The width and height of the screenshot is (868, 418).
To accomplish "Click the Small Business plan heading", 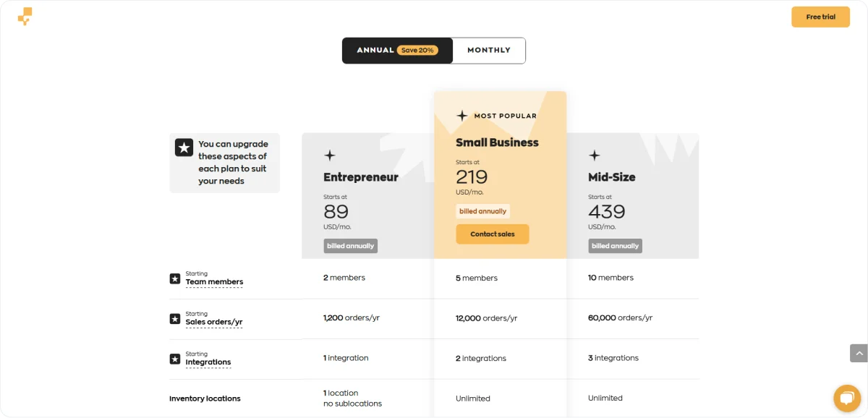I will (497, 142).
